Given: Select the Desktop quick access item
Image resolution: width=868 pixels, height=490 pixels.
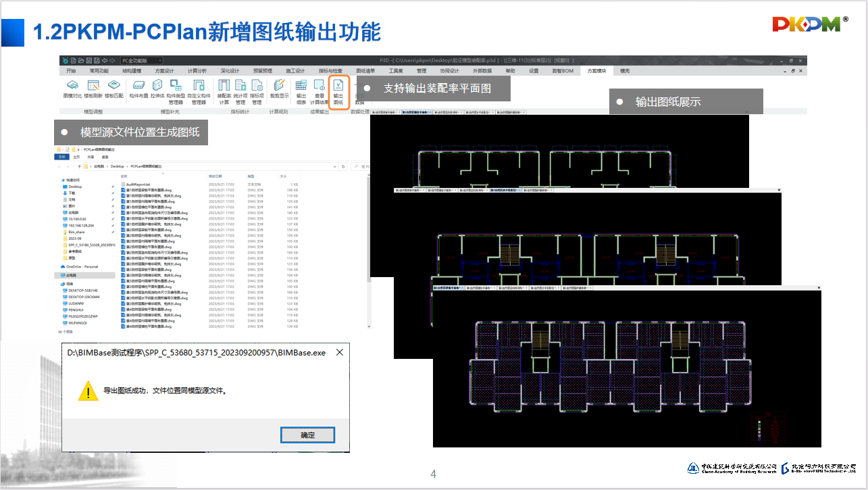Looking at the screenshot, I should [75, 187].
